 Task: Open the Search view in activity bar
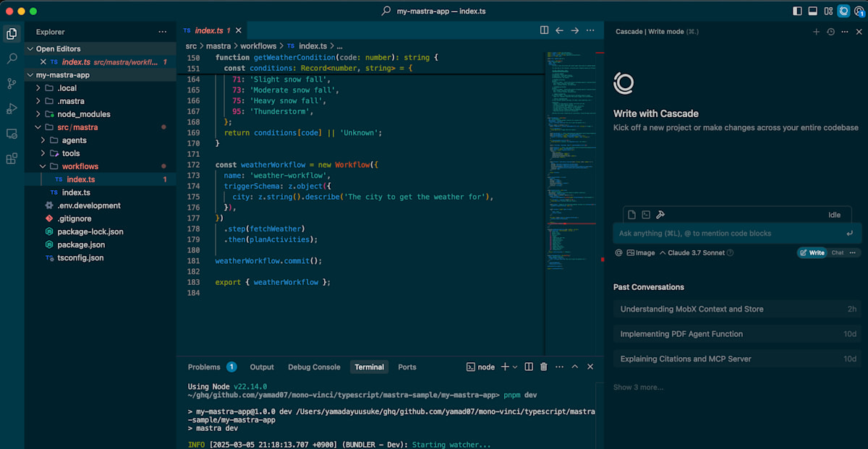point(12,59)
